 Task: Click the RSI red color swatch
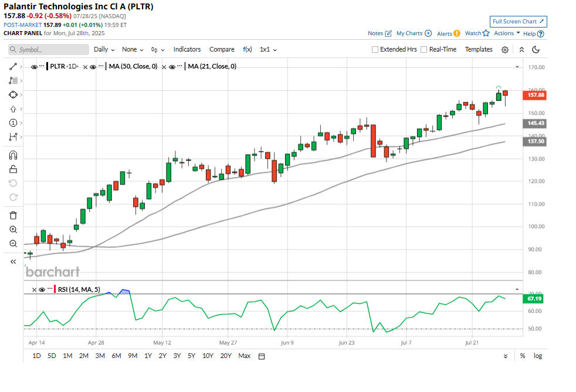click(x=55, y=289)
